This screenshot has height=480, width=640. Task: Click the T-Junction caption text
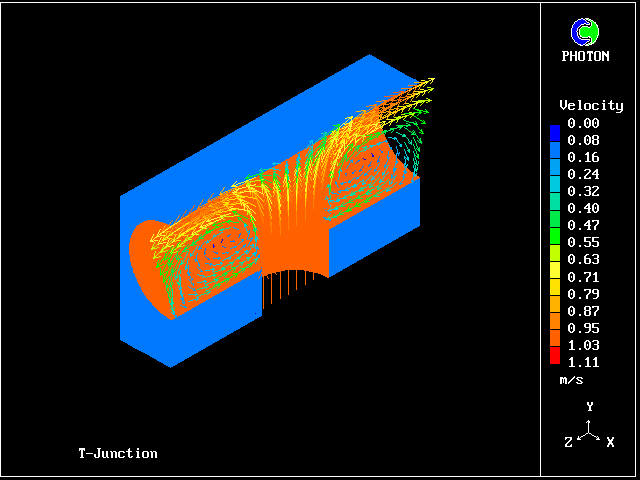[x=118, y=453]
